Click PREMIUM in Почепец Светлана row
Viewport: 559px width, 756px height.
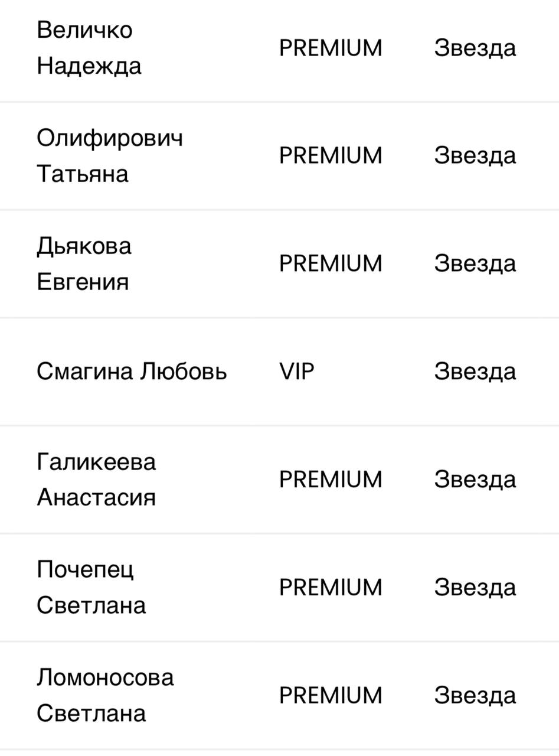tap(331, 587)
